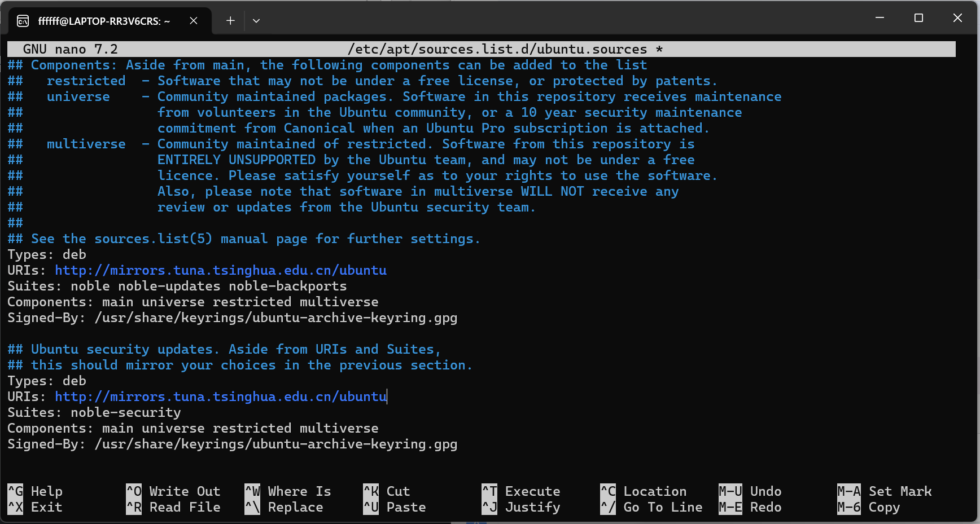This screenshot has width=980, height=524.
Task: Open a new terminal tab
Action: click(230, 21)
